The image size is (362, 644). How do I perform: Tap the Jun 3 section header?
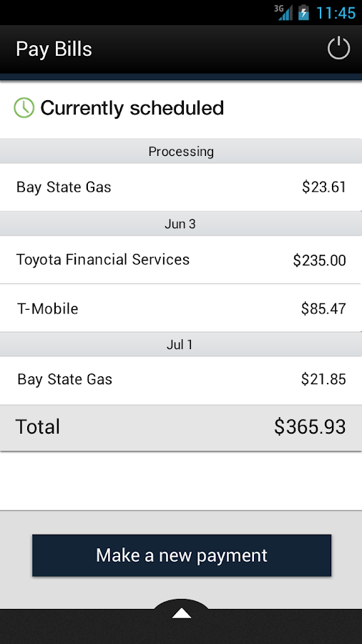[x=181, y=223]
